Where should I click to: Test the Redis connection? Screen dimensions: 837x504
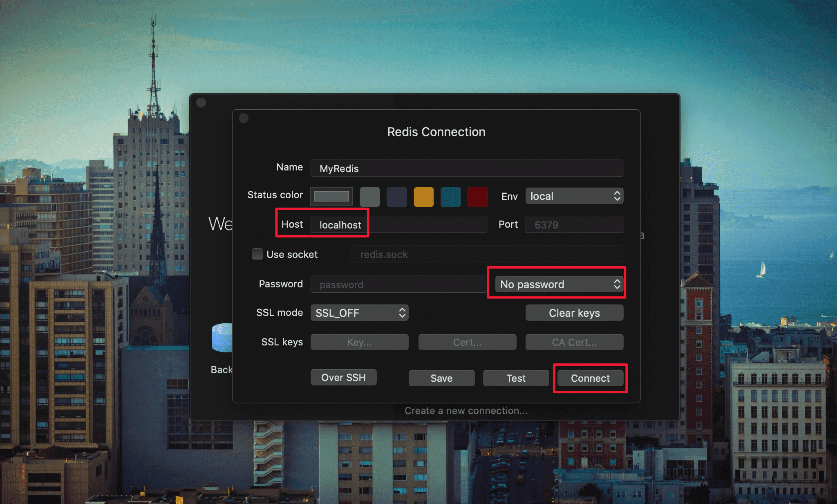516,378
